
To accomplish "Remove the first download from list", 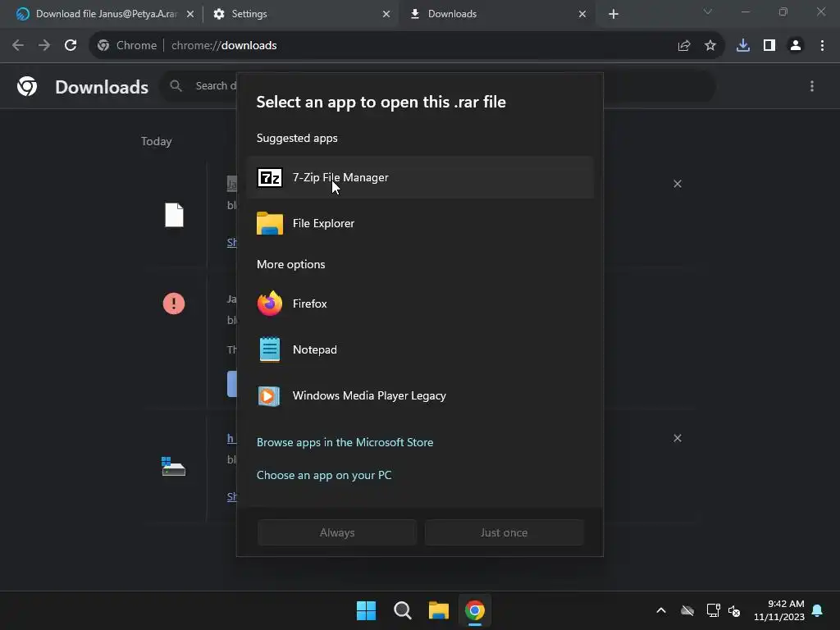I will (x=677, y=184).
